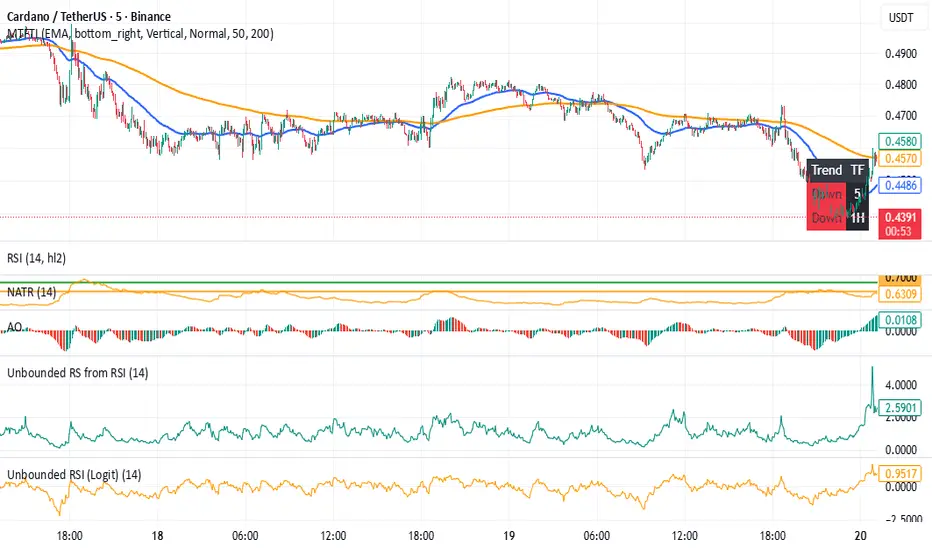
Task: Click the USDT currency label
Action: coord(901,18)
